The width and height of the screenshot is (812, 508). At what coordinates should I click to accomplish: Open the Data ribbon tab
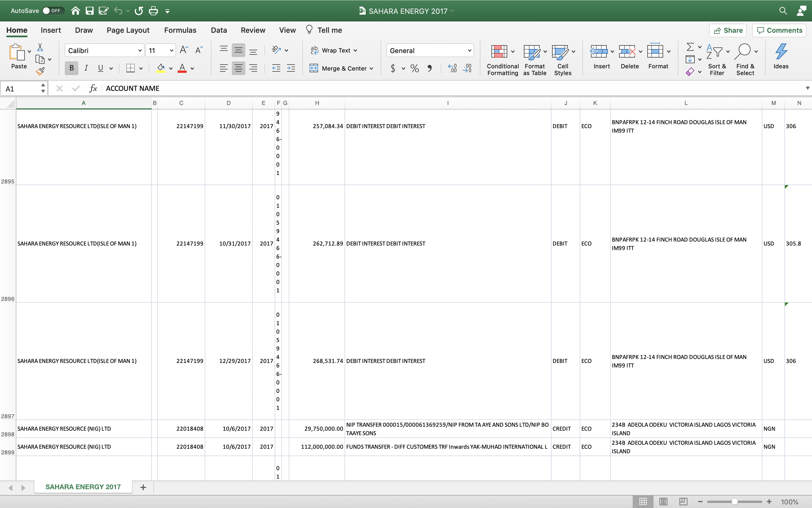[219, 30]
